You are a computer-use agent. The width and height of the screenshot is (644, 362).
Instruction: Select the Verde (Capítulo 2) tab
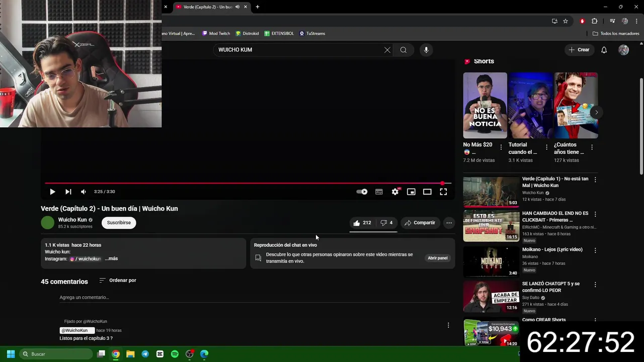[x=208, y=7]
